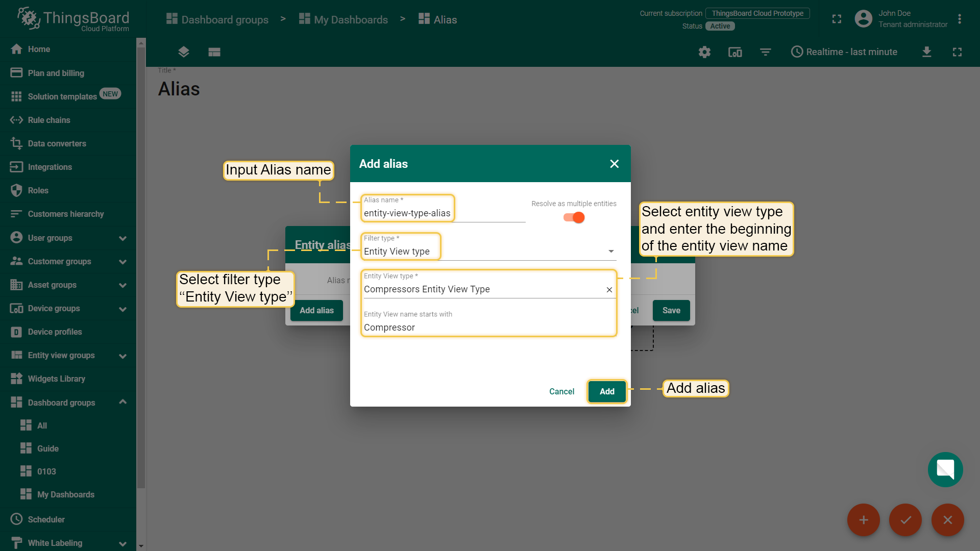Click Cancel in Add alias dialog
The height and width of the screenshot is (551, 980).
click(561, 391)
